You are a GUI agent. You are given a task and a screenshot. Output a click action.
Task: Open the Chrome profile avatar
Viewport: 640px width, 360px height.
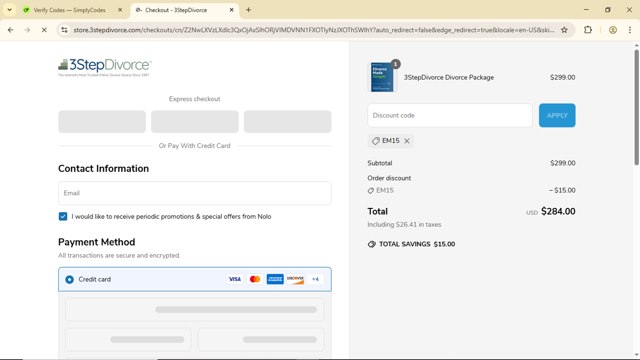613,30
